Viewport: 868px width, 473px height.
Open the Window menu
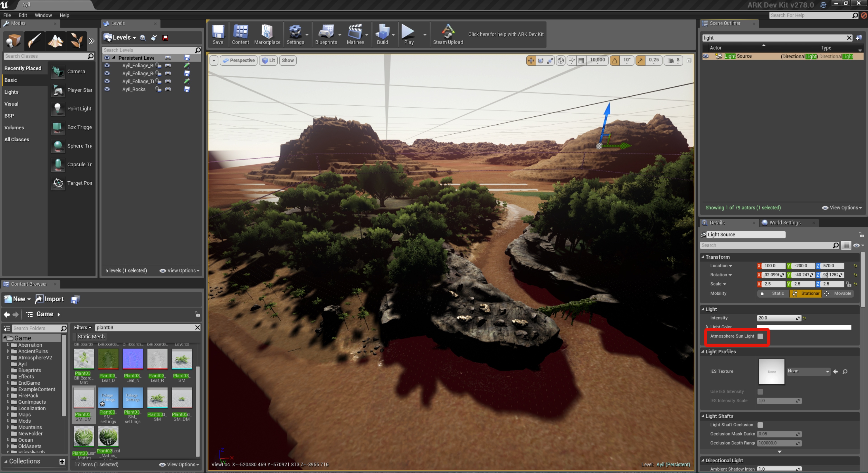pos(43,15)
